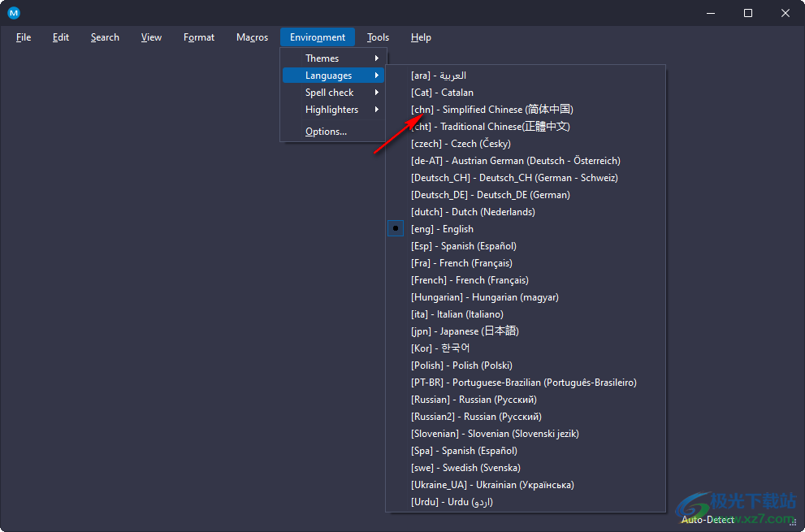Maximize the application window
Image resolution: width=805 pixels, height=532 pixels.
click(x=748, y=13)
